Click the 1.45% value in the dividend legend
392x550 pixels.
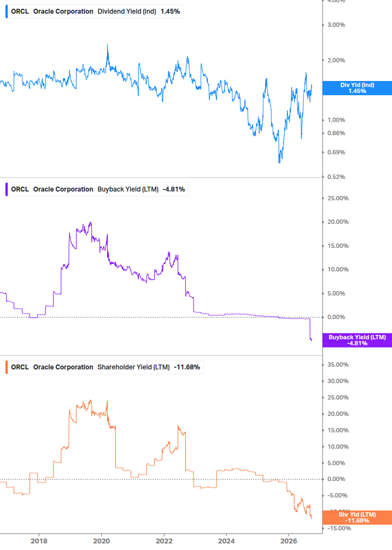(x=170, y=11)
